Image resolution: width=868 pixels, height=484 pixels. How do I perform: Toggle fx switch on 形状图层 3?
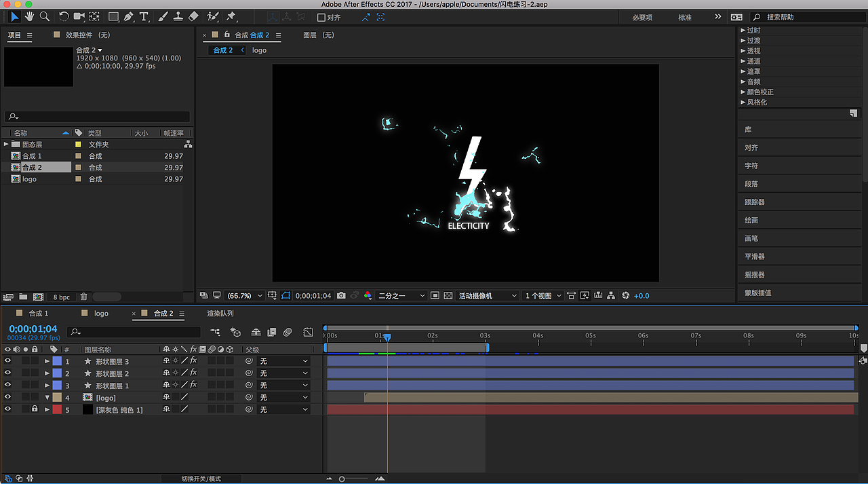(193, 361)
